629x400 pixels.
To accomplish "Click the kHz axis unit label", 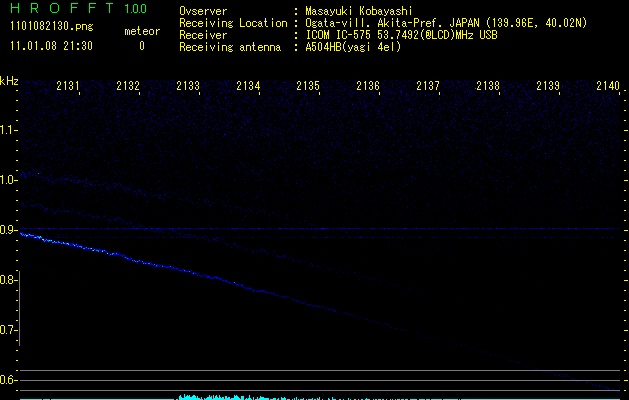I will [x=9, y=81].
